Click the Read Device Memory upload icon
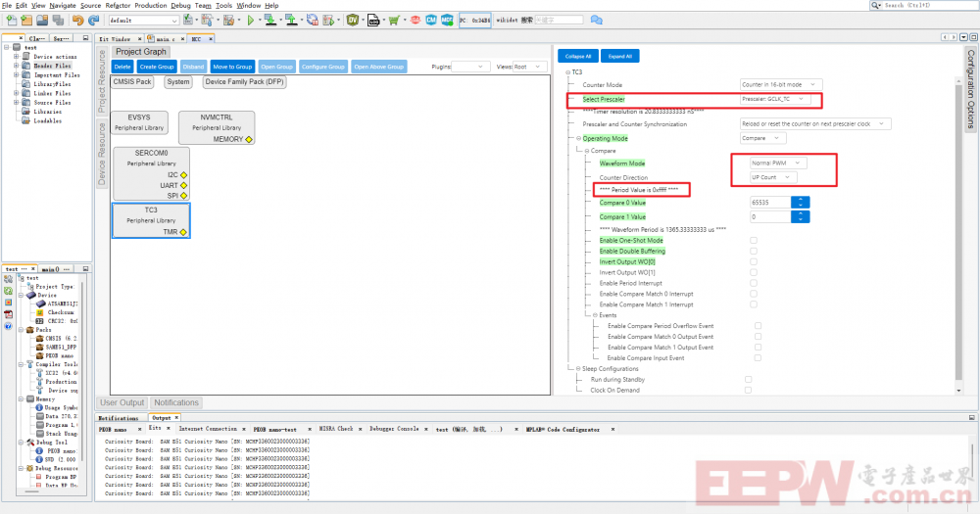Screen dimensions: 980x514 click(291, 20)
